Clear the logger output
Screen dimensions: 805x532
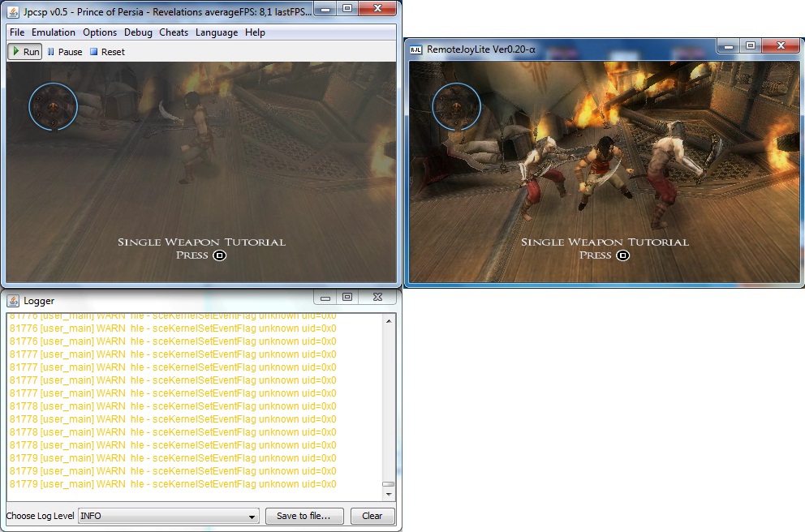click(x=372, y=516)
